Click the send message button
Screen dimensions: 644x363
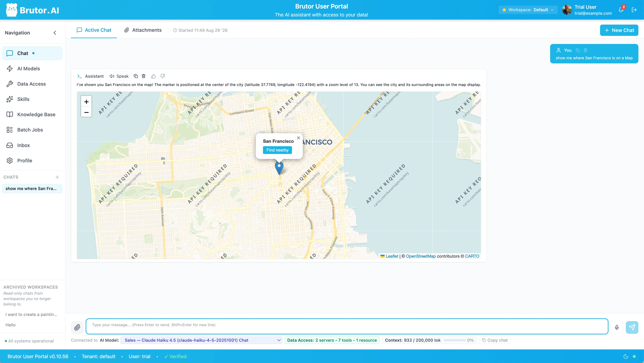coord(632,327)
